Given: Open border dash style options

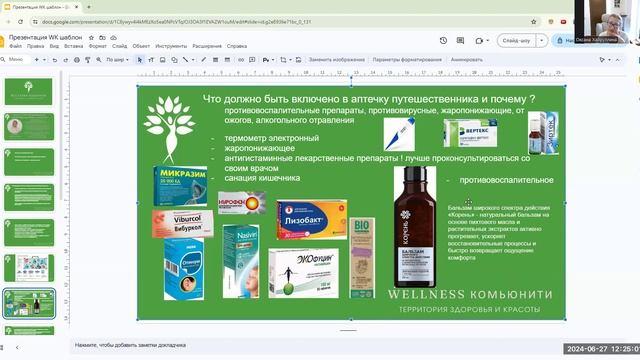Looking at the screenshot, I should tap(227, 60).
